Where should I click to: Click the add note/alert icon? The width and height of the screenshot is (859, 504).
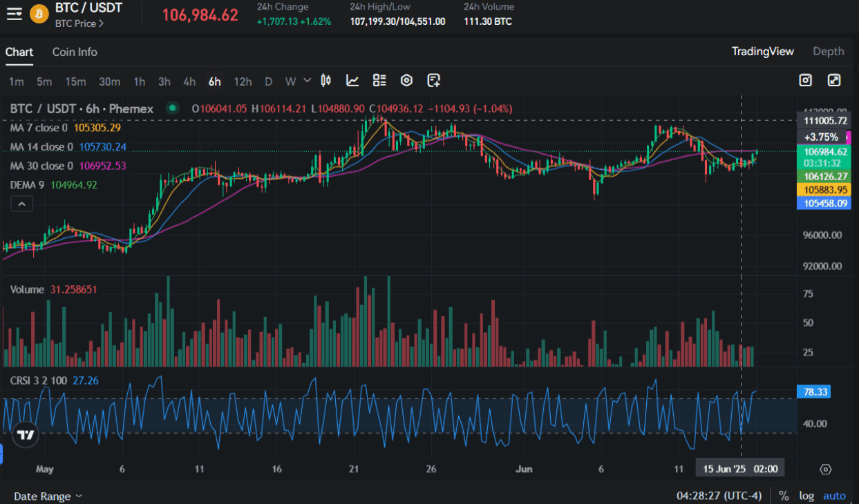pyautogui.click(x=433, y=81)
